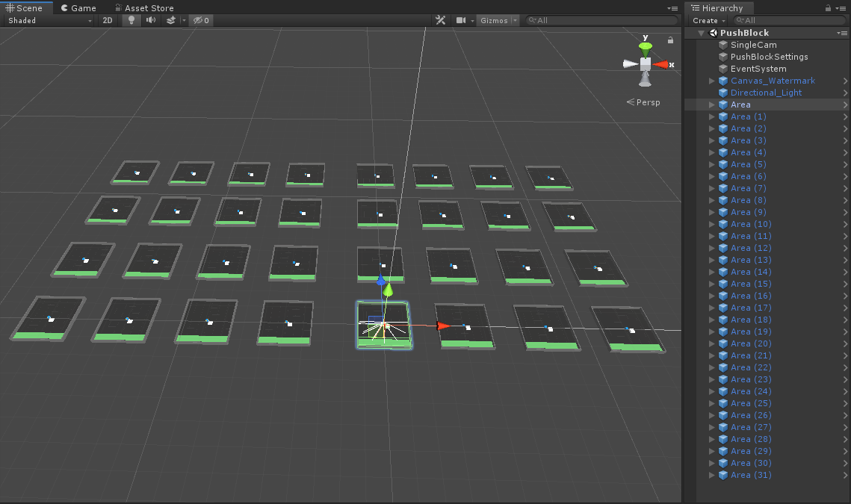Click blue Z move handle arrow
Screen dimensions: 851x504
pos(381,281)
